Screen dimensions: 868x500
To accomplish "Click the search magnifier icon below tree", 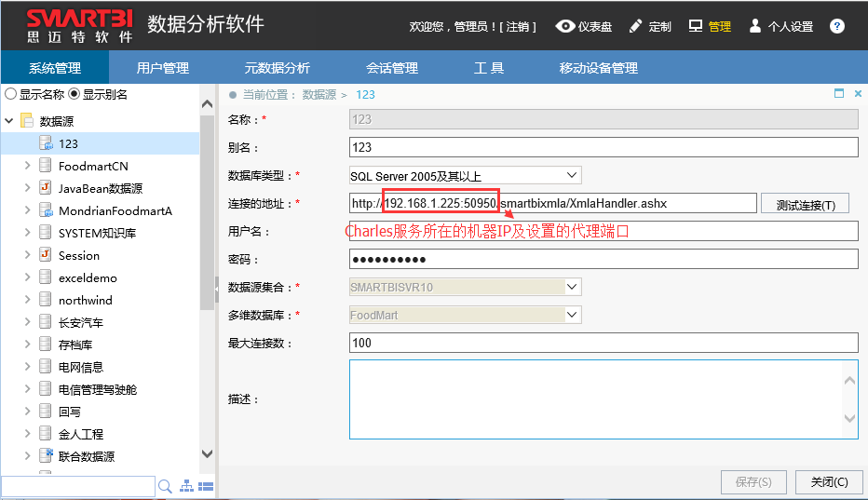I will point(165,487).
